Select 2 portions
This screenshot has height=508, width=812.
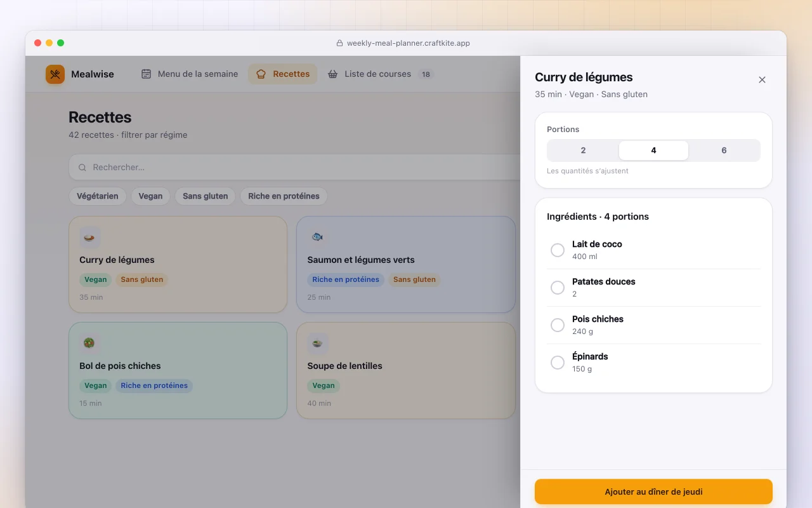[583, 150]
